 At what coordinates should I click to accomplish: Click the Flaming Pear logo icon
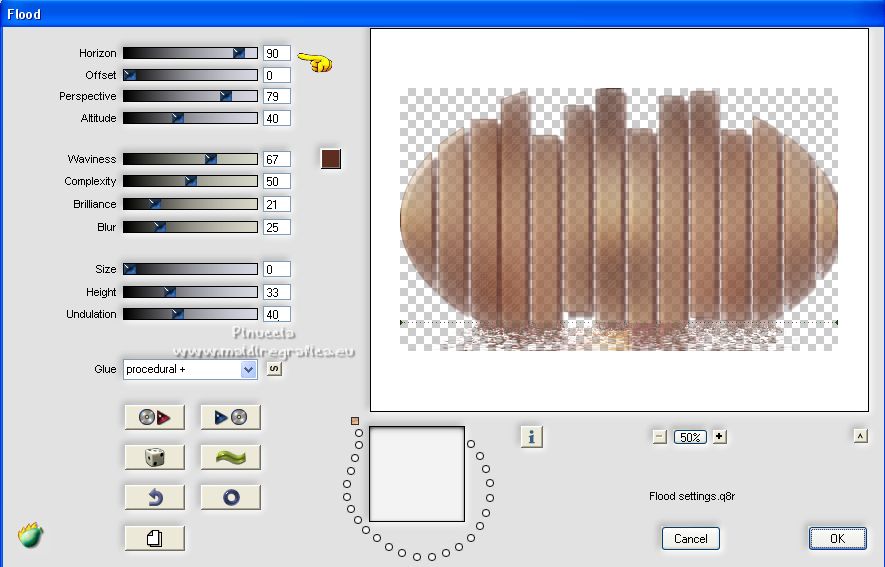tap(30, 534)
